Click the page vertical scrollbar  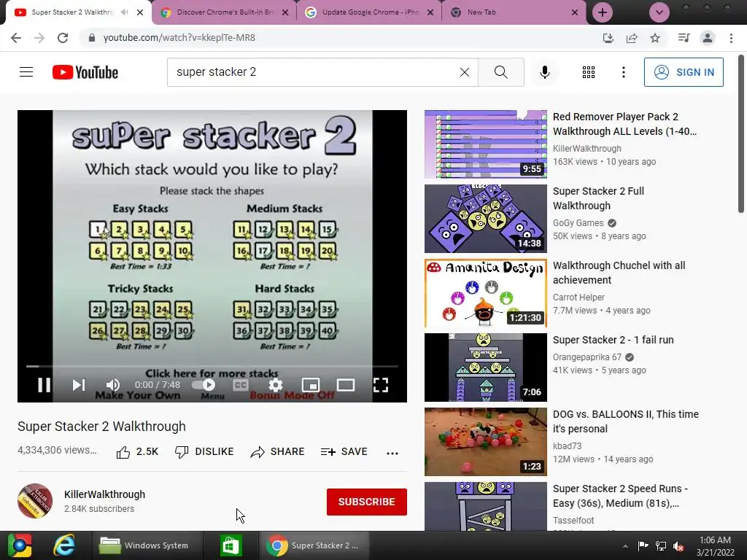(741, 134)
